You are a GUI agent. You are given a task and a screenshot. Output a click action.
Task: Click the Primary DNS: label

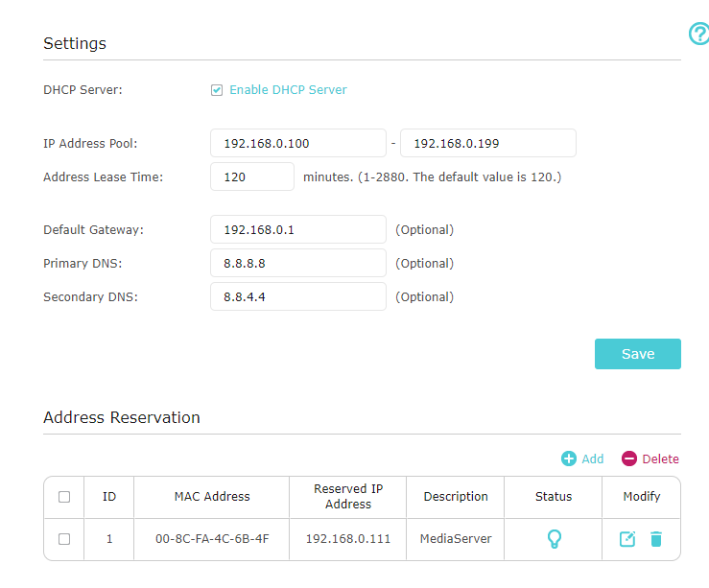83,263
